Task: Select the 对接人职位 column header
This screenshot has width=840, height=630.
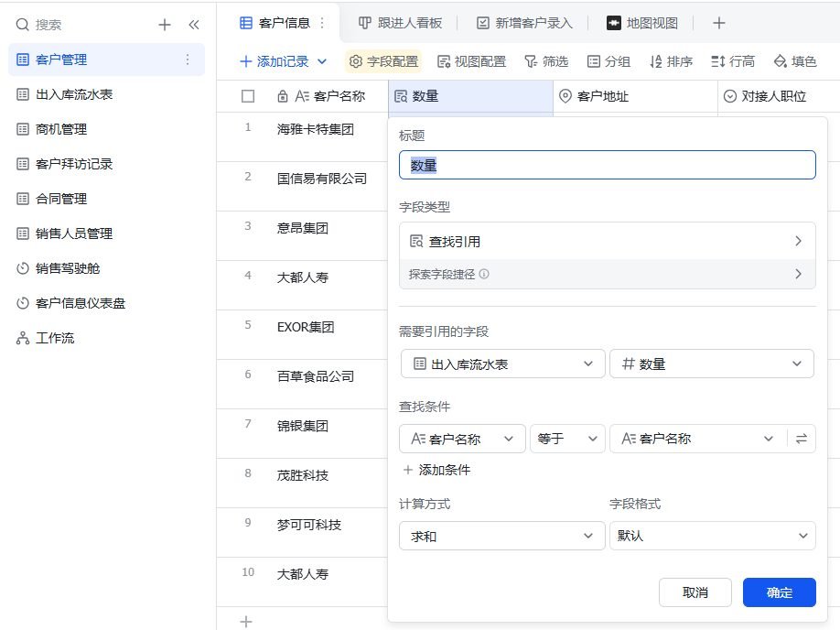Action: pyautogui.click(x=779, y=96)
